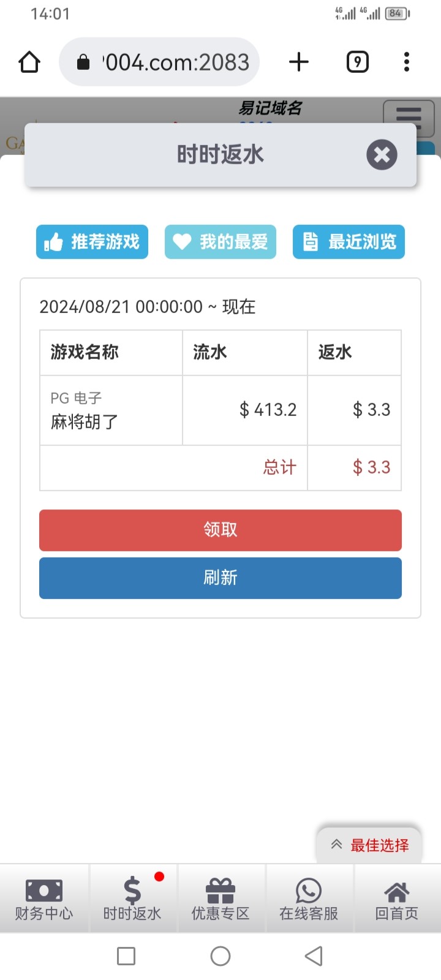The width and height of the screenshot is (441, 980).
Task: Select the 推荐游戏 tab
Action: coord(92,242)
